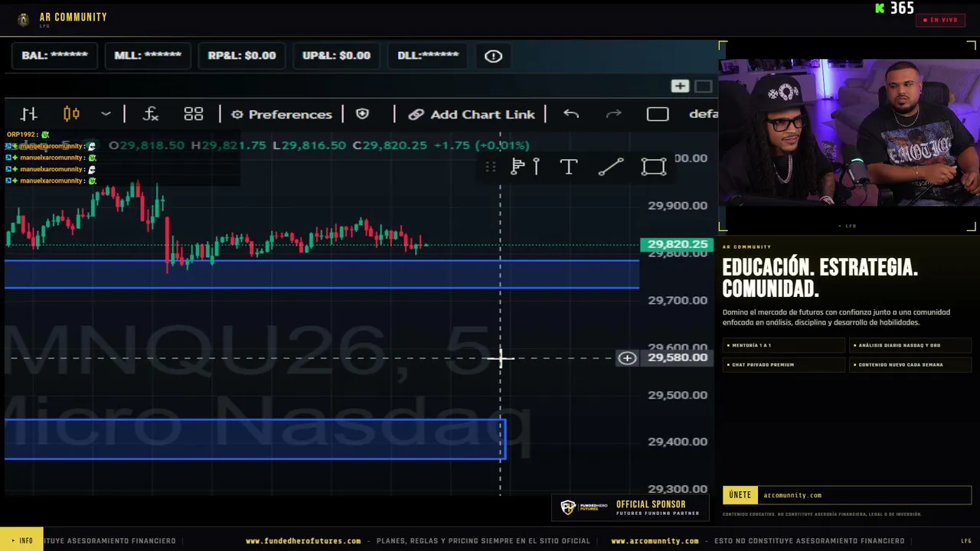Click the OHLC close value C29,820.25
This screenshot has height=551, width=980.
click(390, 145)
